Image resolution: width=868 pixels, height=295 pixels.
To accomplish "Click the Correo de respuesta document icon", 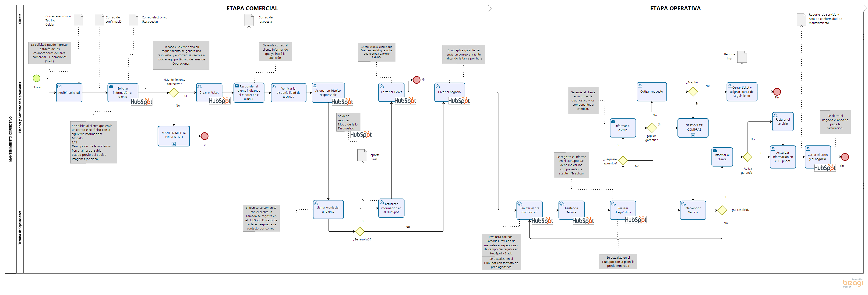I will point(249,20).
